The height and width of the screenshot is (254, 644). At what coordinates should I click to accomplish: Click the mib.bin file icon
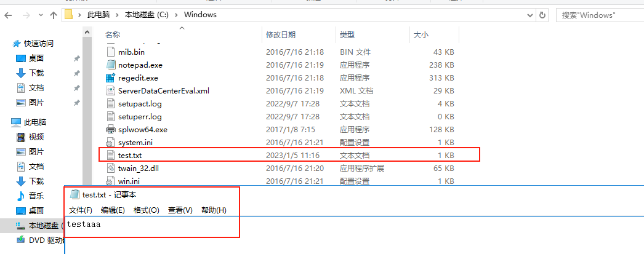tap(110, 52)
